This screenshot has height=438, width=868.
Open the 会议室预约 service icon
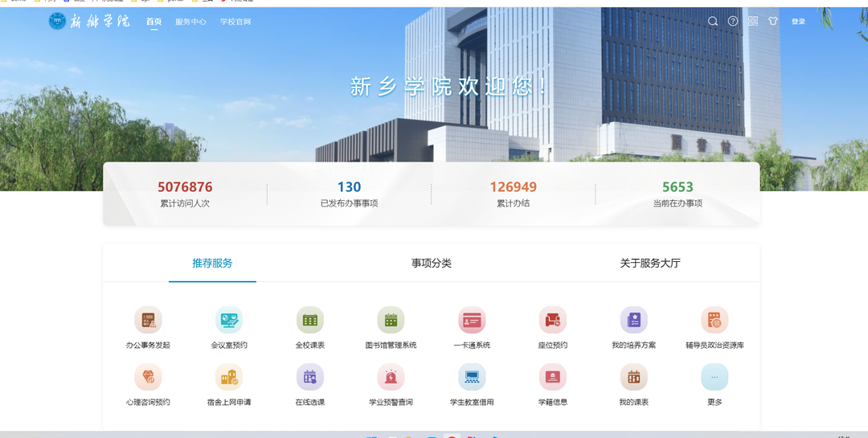click(228, 320)
